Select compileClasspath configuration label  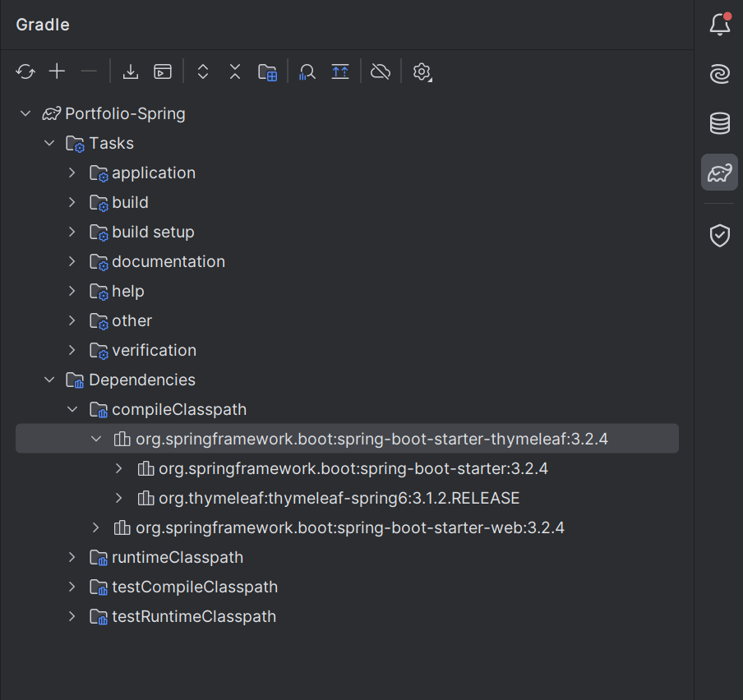179,410
